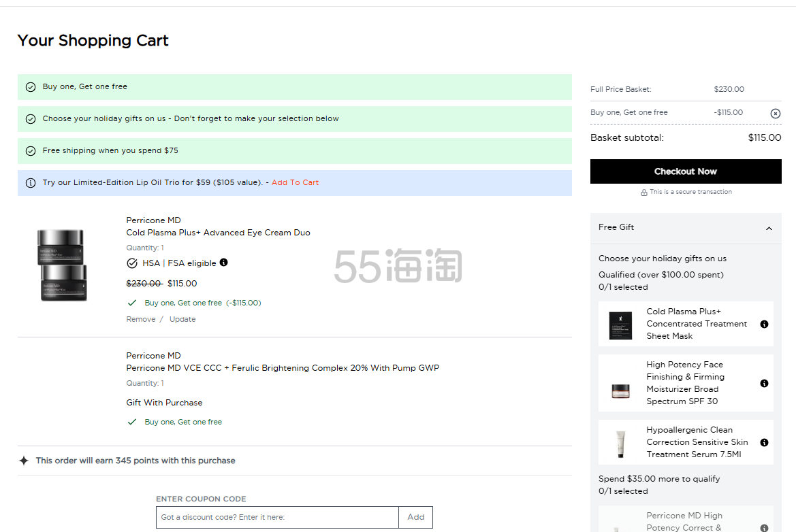Click checkmark icon on Free shipping banner
This screenshot has width=796, height=532.
point(31,151)
